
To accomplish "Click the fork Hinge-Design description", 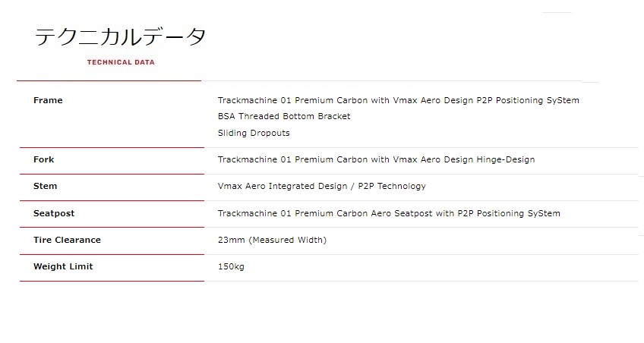I will click(505, 159).
